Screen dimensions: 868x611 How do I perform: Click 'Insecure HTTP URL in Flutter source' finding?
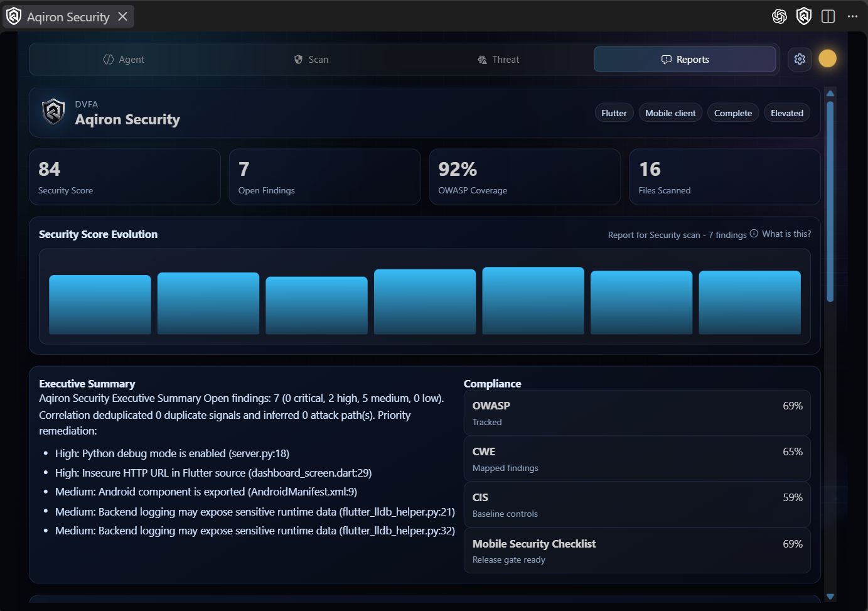tap(213, 473)
